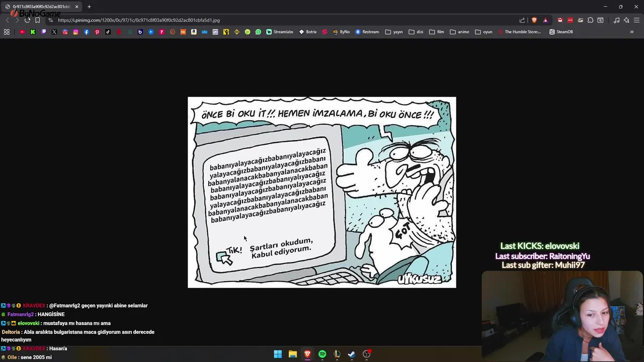Open a new browser tab
The width and height of the screenshot is (644, 362).
tap(89, 7)
